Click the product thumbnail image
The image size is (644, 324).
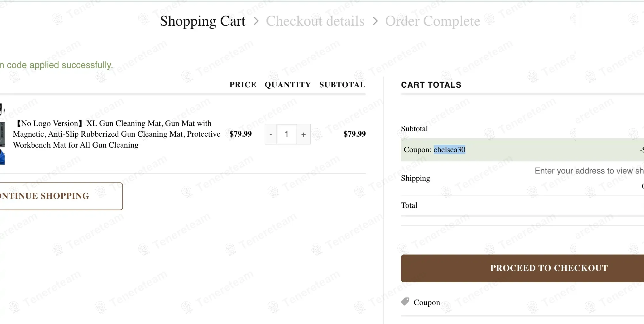click(x=2, y=134)
